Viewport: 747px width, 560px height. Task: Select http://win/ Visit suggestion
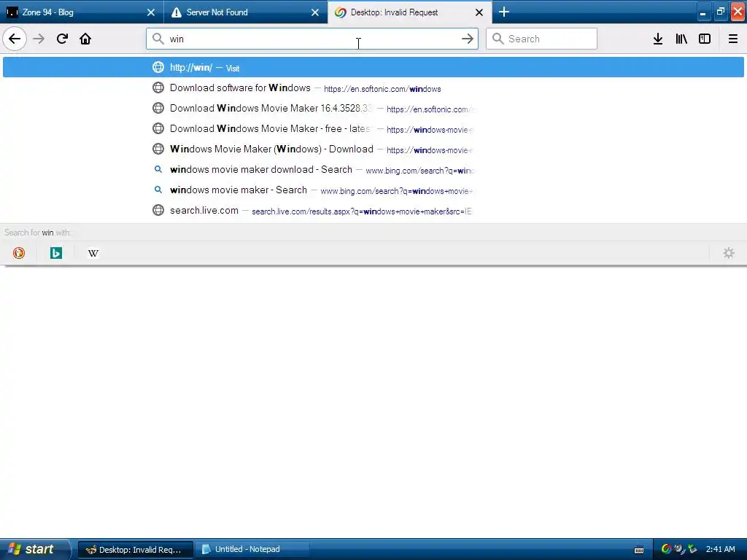pyautogui.click(x=373, y=67)
